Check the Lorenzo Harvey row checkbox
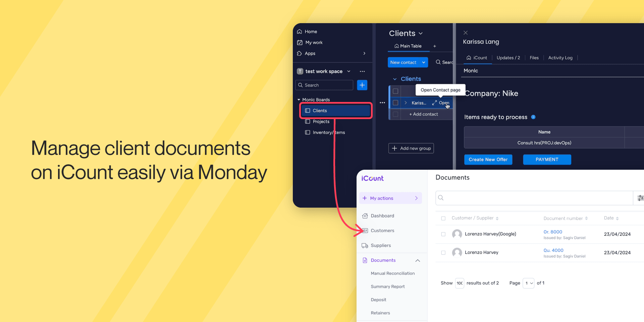 (443, 253)
